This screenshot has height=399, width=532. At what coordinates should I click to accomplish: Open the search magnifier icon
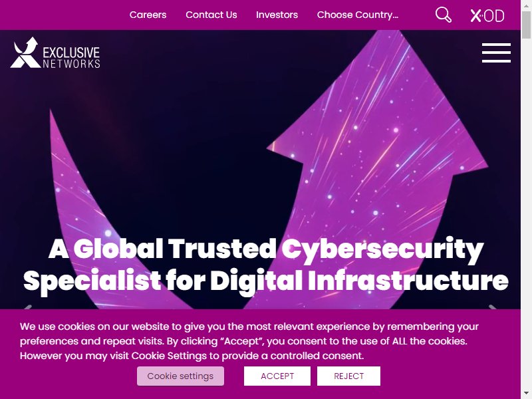(444, 15)
